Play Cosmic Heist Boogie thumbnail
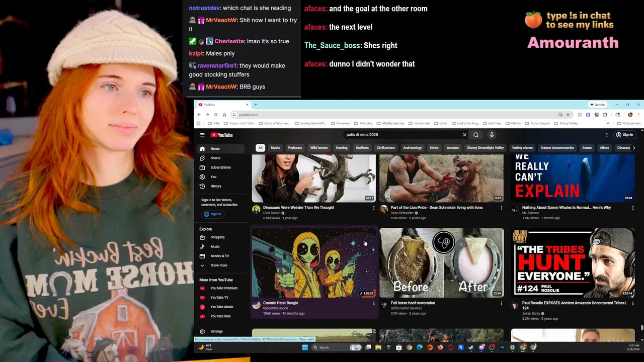The width and height of the screenshot is (644, 362). tap(314, 262)
